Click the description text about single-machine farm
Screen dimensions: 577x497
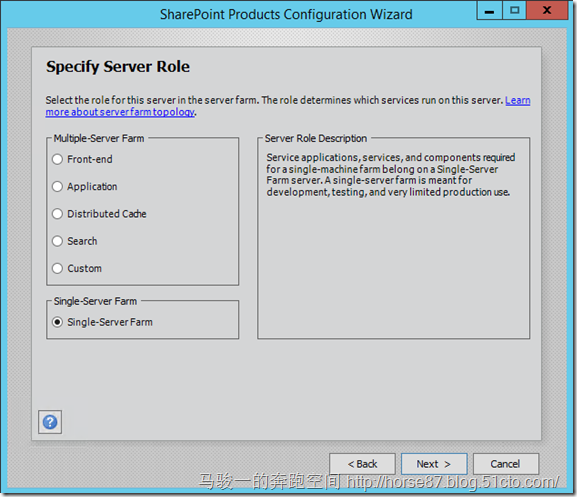(x=390, y=175)
